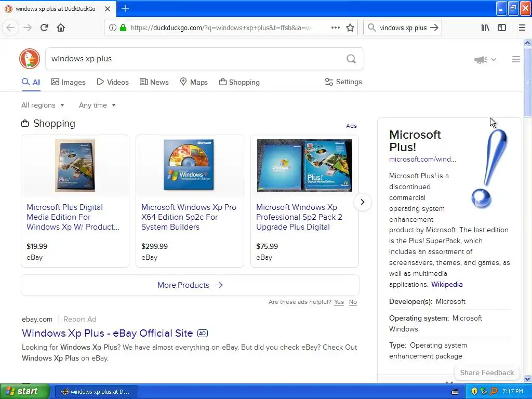532x399 pixels.
Task: Click the page vertical scrollbar thumb
Action: (x=527, y=82)
